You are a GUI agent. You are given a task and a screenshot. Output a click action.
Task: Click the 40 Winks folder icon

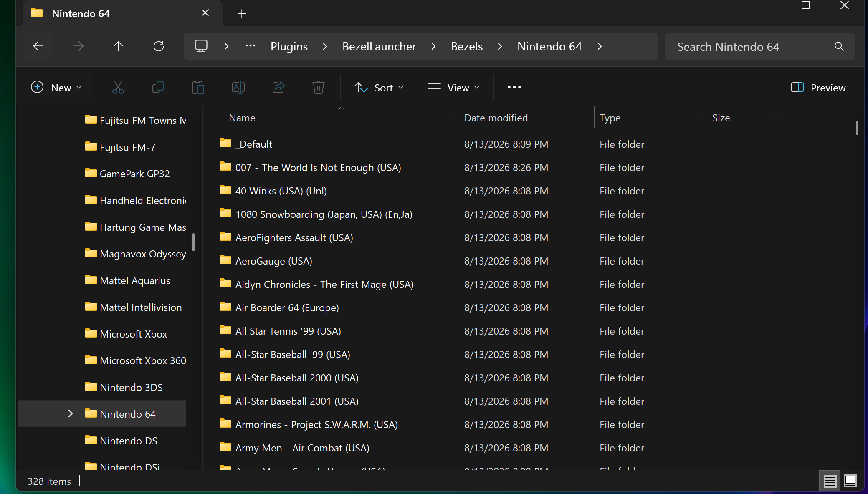click(225, 190)
